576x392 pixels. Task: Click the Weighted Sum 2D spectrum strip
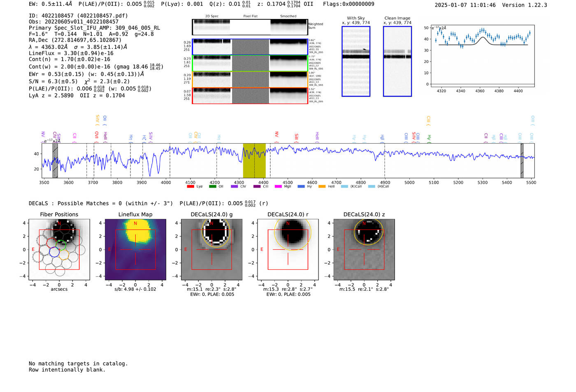pyautogui.click(x=250, y=27)
